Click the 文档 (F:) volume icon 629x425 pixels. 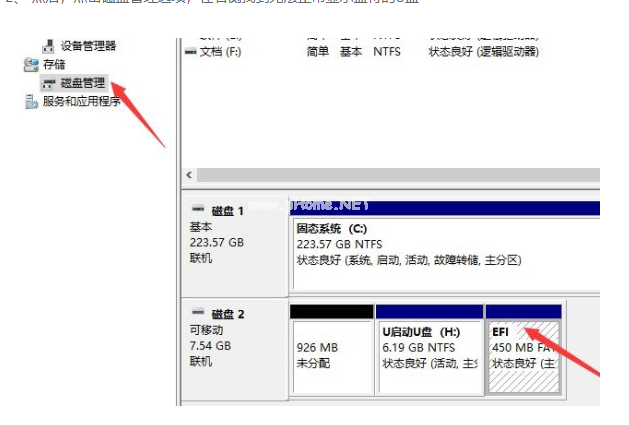pos(191,51)
